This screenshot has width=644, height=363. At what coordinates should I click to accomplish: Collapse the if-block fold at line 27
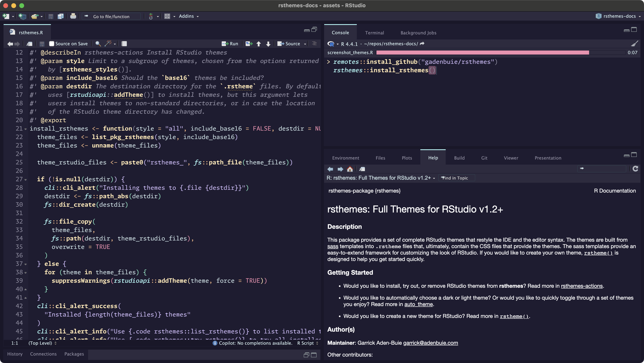tap(26, 180)
